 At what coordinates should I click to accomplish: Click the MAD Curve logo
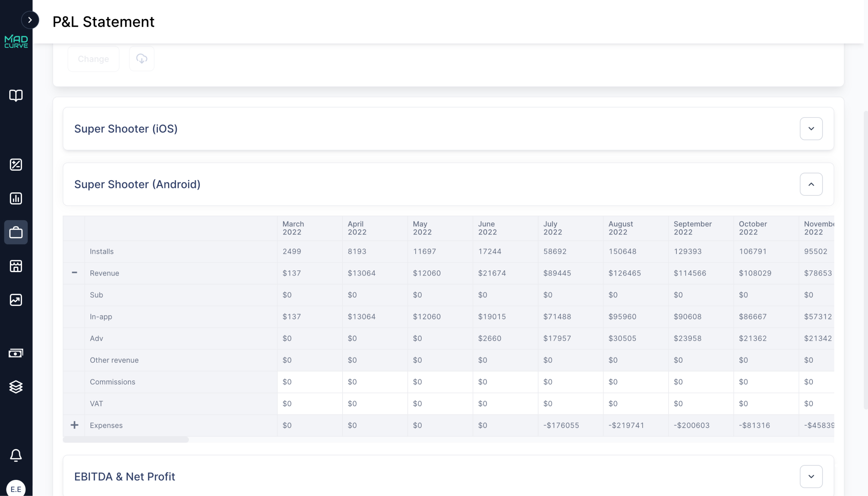point(16,41)
